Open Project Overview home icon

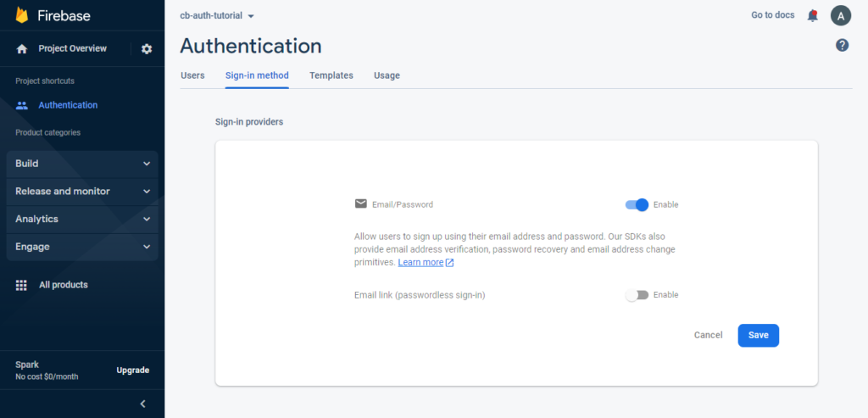(x=22, y=48)
